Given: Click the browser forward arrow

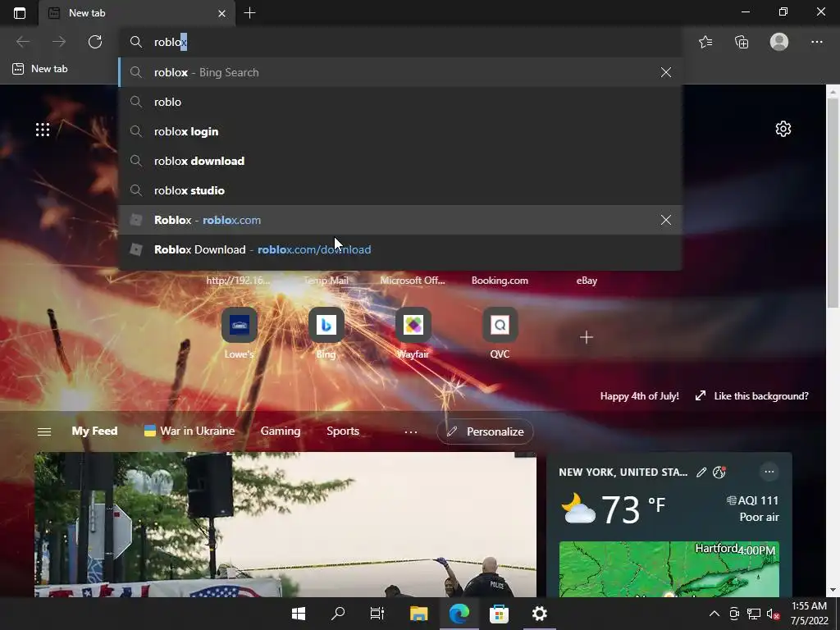Looking at the screenshot, I should (x=59, y=42).
